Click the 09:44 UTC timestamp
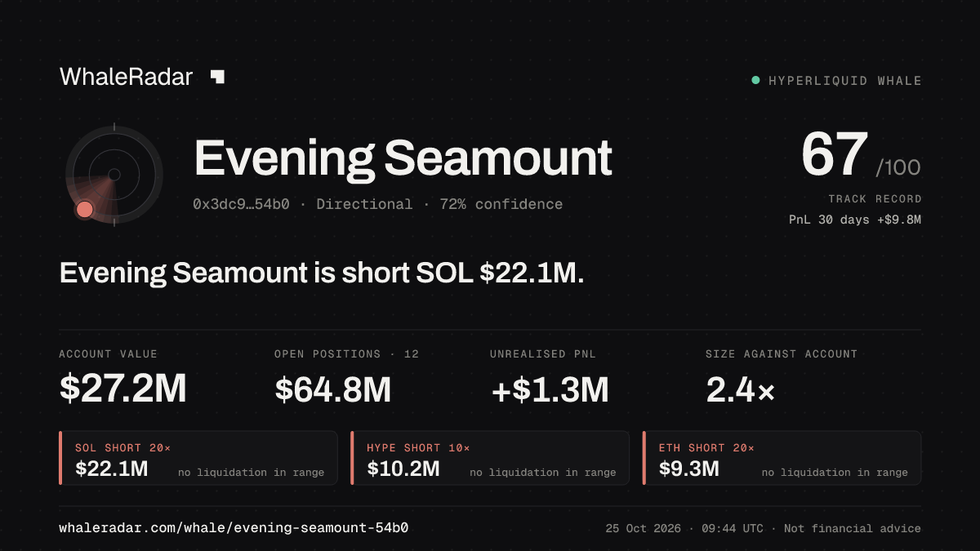The image size is (980, 551). tap(733, 529)
